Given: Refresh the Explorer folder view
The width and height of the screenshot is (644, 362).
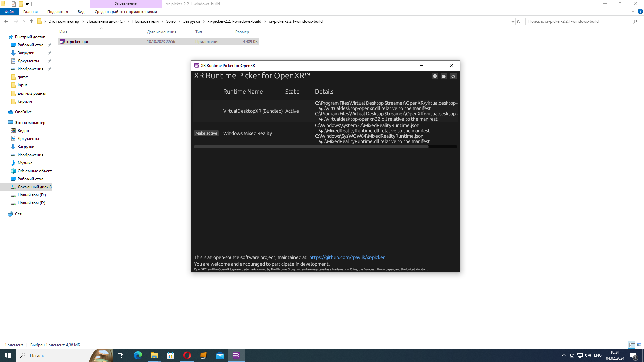Looking at the screenshot, I should tap(519, 21).
